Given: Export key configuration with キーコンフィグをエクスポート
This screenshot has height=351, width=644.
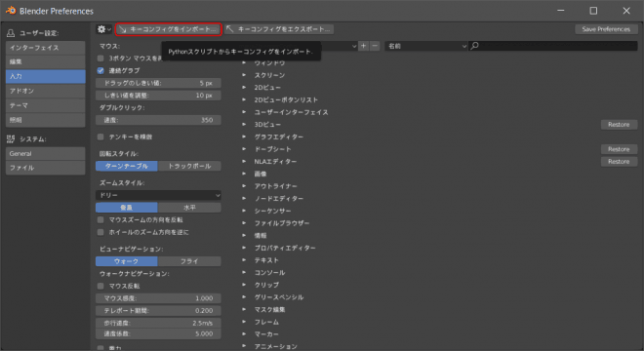Looking at the screenshot, I should coord(279,29).
